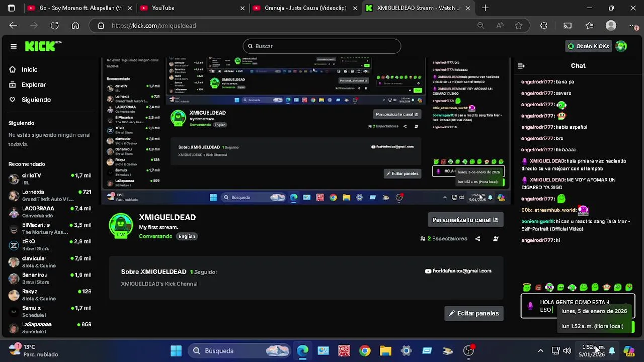This screenshot has width=644, height=362.
Task: Click the cast media icon
Action: (567, 26)
